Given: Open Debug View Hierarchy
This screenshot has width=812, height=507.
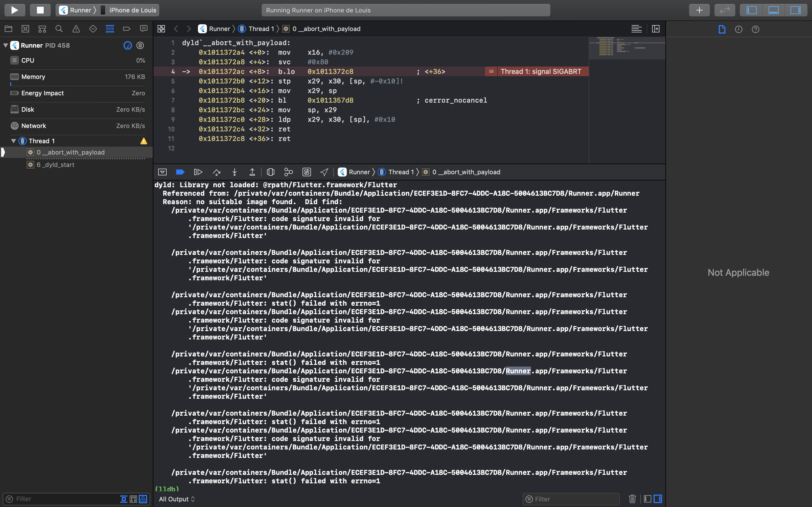Looking at the screenshot, I should pos(271,172).
